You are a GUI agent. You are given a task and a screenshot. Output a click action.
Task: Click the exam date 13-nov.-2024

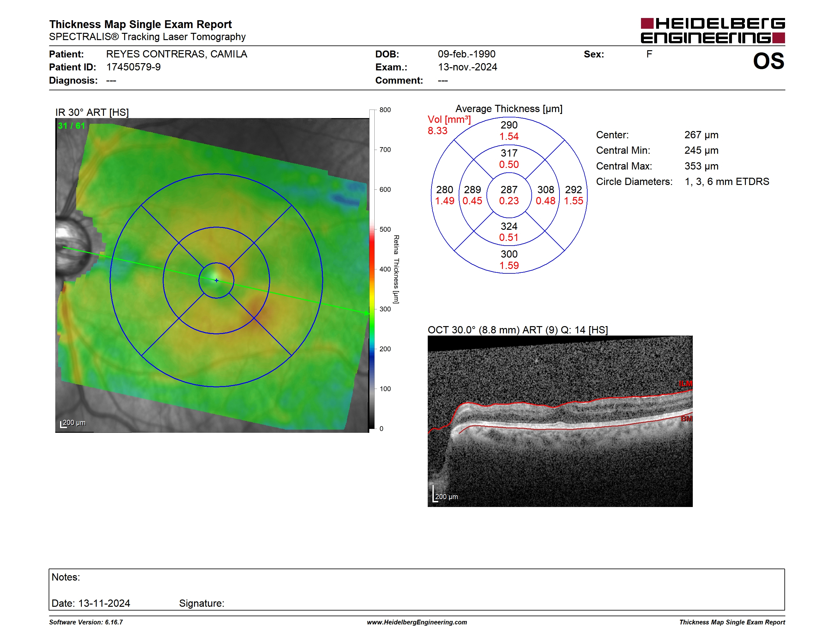[x=468, y=67]
